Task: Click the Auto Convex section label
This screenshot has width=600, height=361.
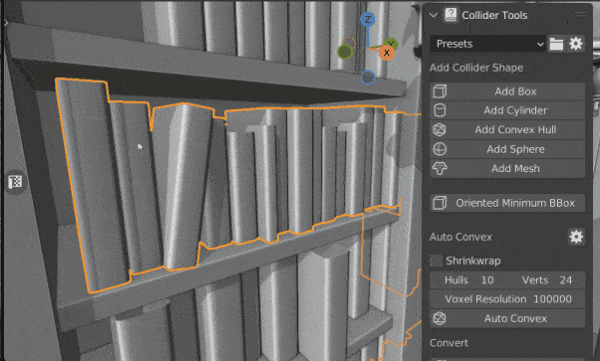Action: point(461,237)
